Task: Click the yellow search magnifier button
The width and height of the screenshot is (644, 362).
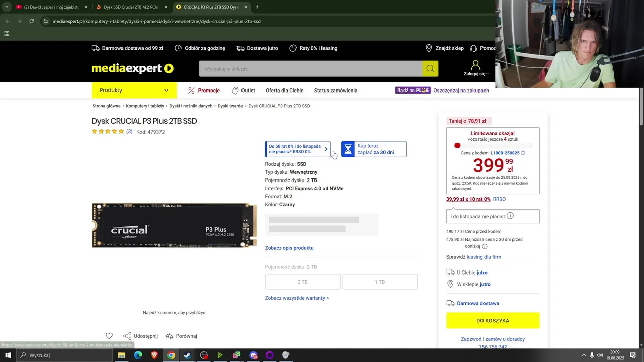Action: point(430,69)
